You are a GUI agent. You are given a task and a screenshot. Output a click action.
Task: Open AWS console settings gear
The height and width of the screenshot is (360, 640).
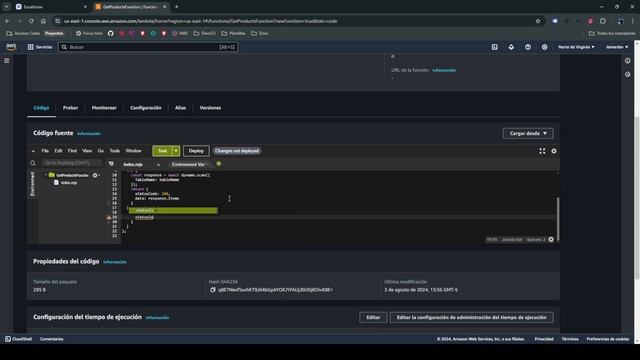544,47
